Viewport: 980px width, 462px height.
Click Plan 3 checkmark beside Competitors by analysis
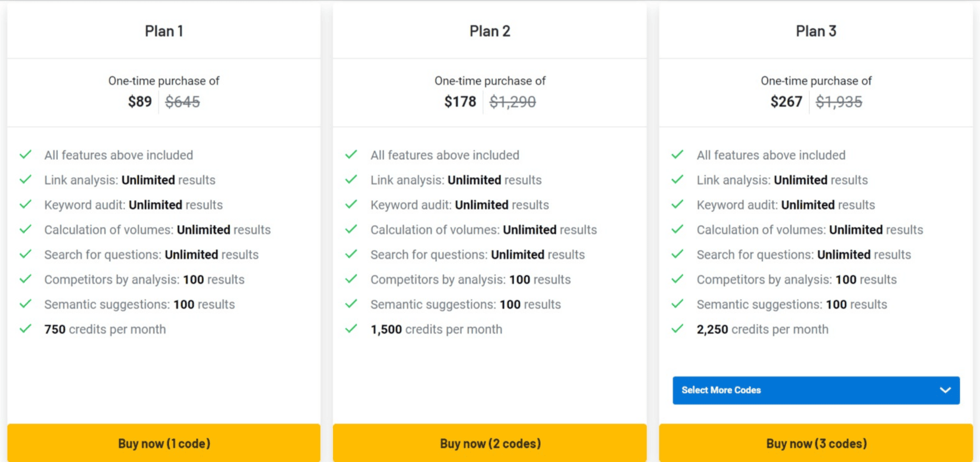click(x=677, y=279)
